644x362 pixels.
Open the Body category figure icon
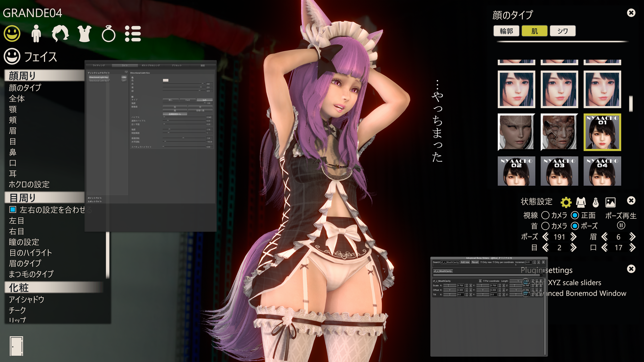coord(36,34)
